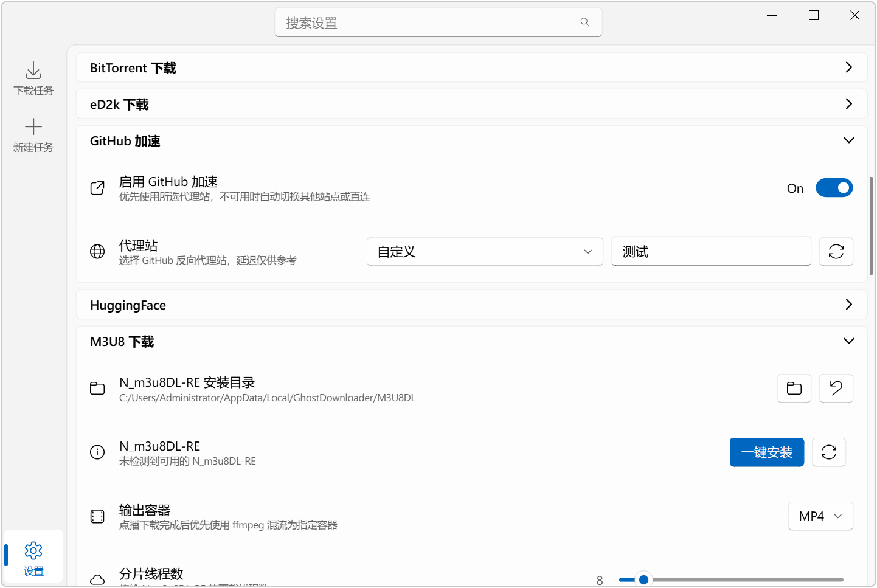Reset N_m3u8DL-RE install directory to default
Image resolution: width=877 pixels, height=588 pixels.
point(836,388)
